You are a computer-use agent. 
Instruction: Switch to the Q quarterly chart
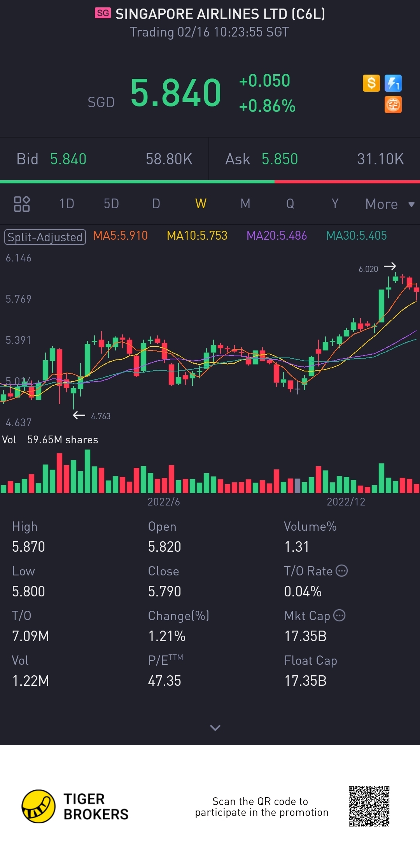(290, 204)
